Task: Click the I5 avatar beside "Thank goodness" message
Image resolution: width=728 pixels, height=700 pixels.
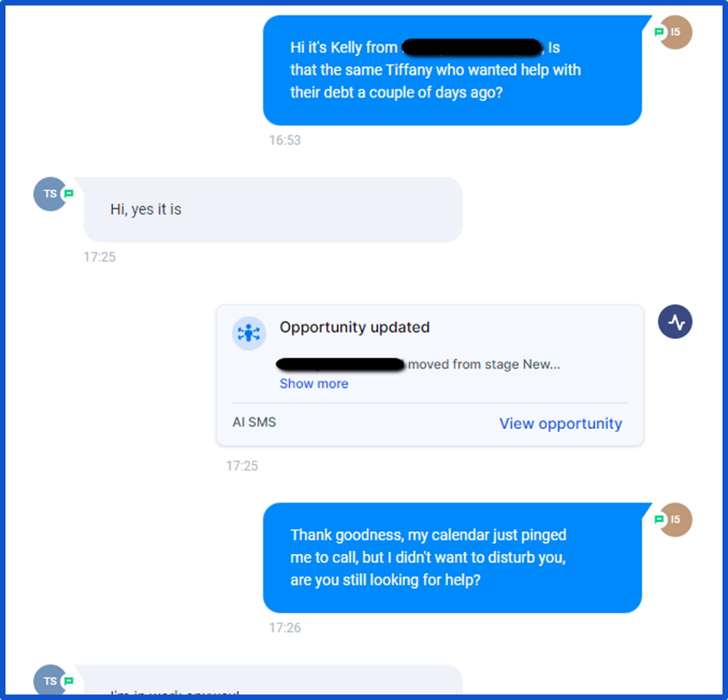Action: (676, 519)
